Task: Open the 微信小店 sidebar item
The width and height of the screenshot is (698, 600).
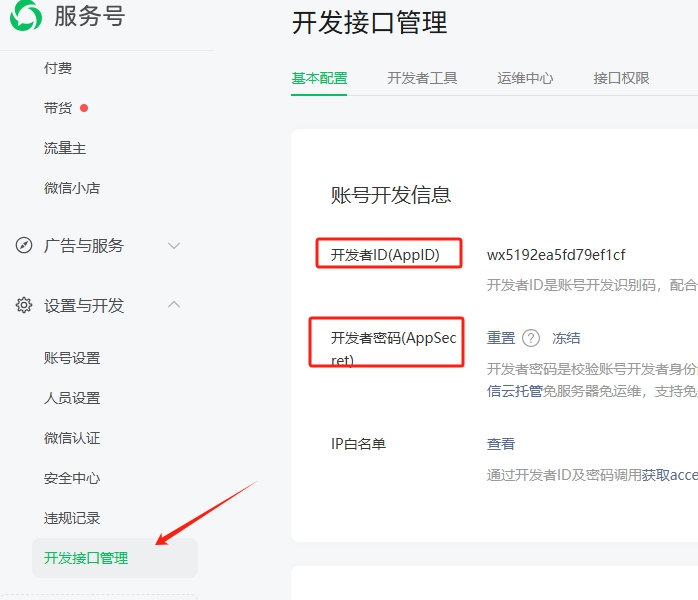Action: click(x=72, y=188)
